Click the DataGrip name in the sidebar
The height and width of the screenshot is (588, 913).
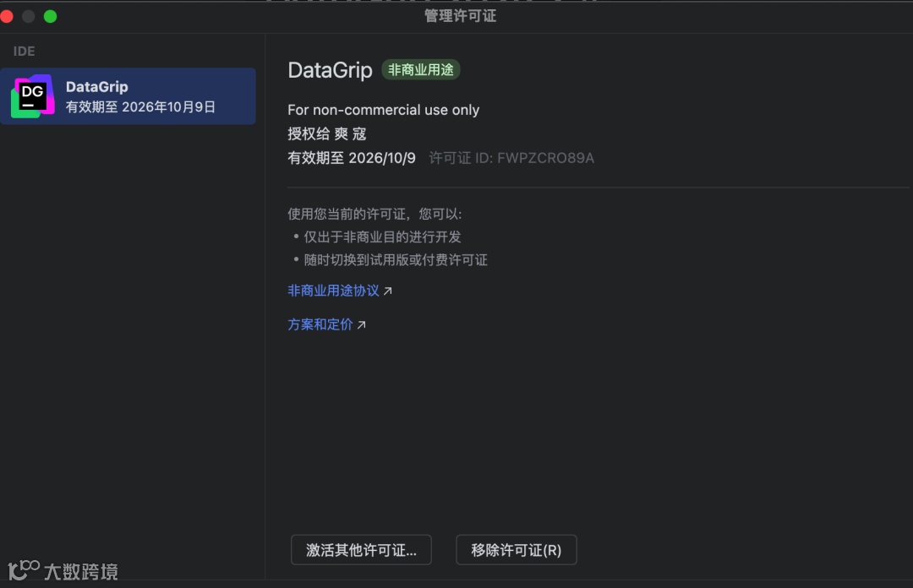(x=96, y=87)
